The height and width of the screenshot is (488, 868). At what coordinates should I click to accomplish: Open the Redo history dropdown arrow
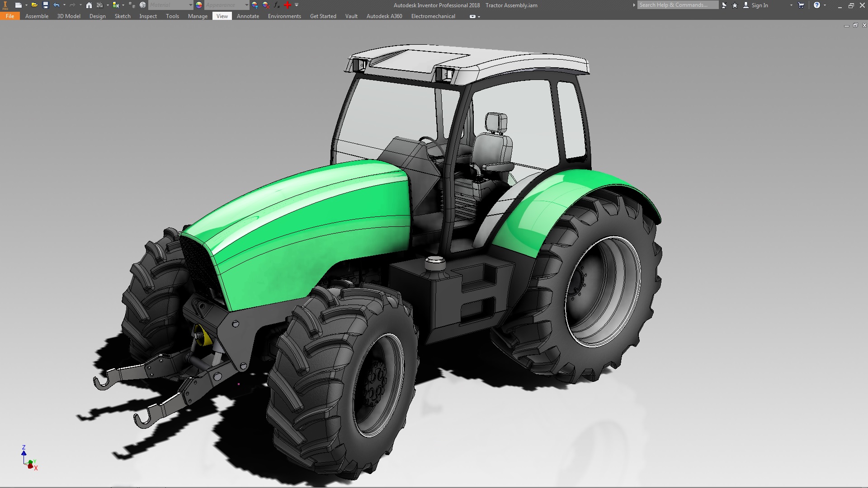80,5
